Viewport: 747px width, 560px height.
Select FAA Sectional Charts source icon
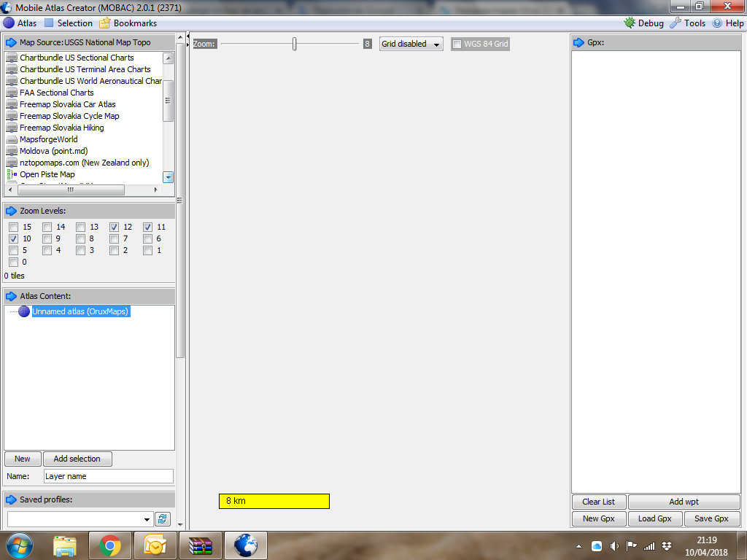pos(12,93)
